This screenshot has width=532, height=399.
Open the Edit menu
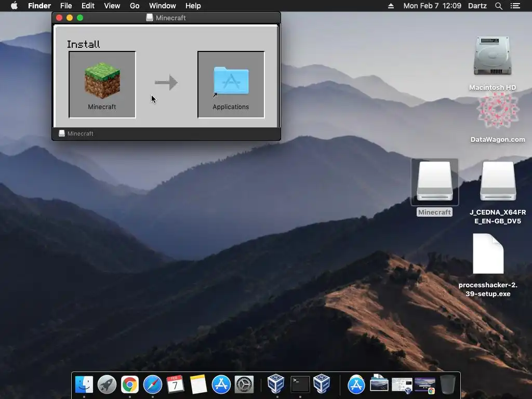[88, 6]
